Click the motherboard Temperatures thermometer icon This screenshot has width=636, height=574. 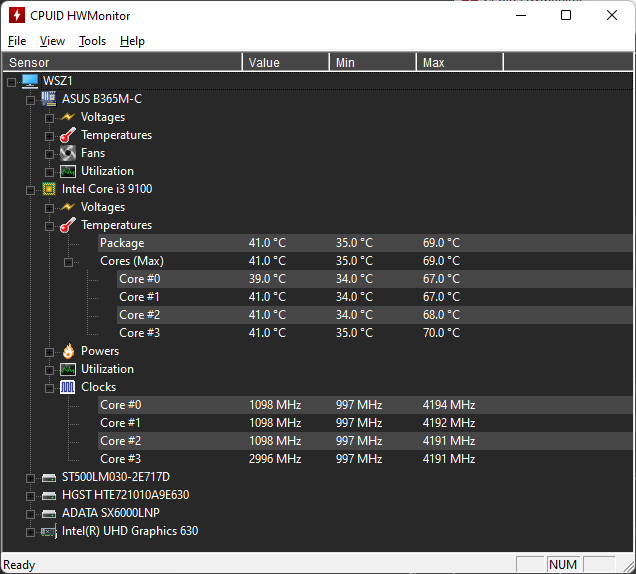point(68,135)
